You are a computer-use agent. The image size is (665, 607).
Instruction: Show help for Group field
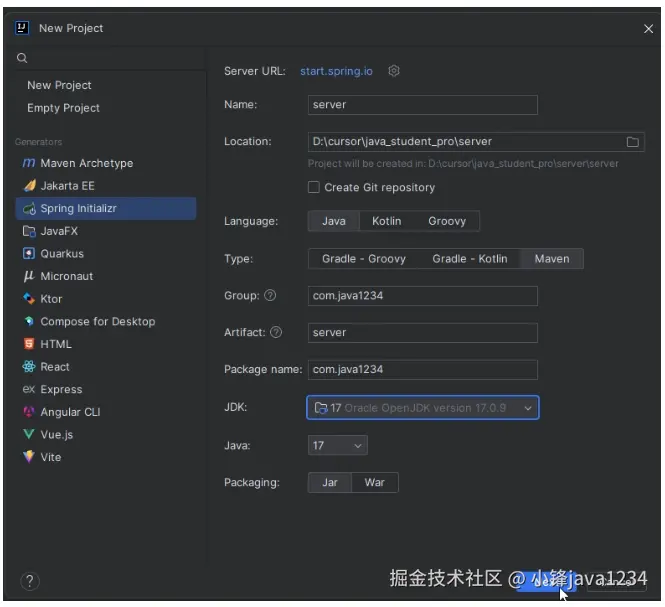pyautogui.click(x=270, y=295)
